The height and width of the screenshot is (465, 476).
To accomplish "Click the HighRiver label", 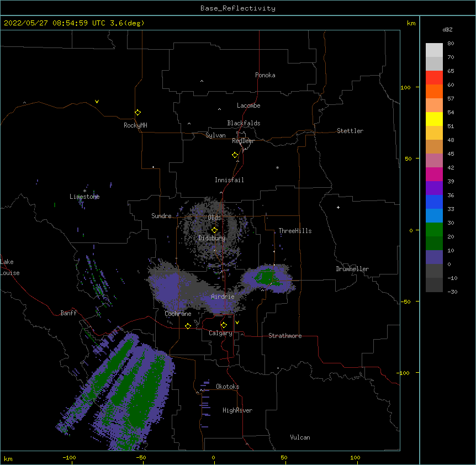I will pos(237,410).
